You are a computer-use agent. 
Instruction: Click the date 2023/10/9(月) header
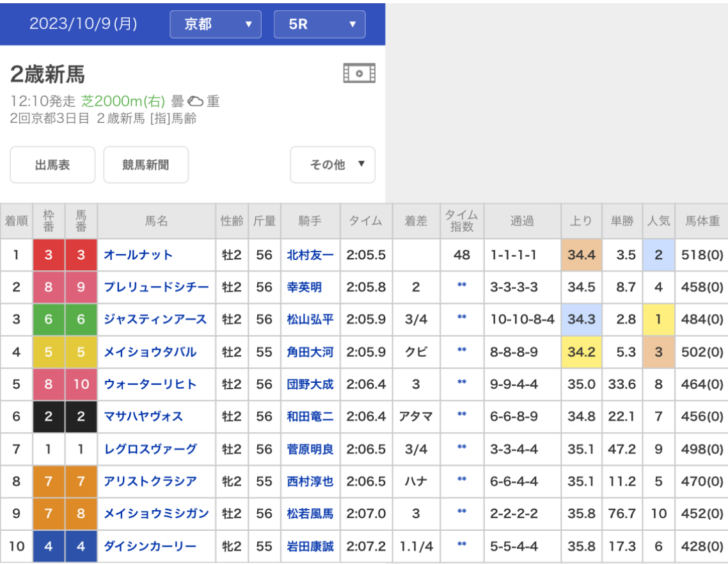point(83,24)
